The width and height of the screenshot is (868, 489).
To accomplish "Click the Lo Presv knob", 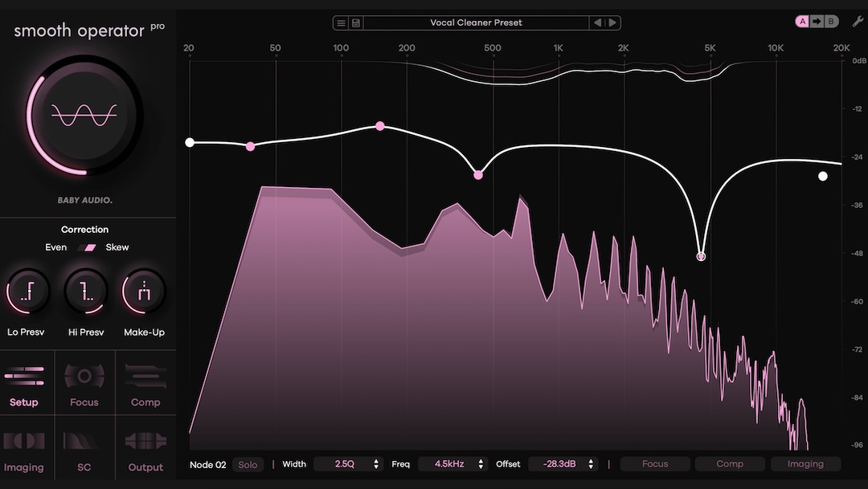I will (x=27, y=291).
